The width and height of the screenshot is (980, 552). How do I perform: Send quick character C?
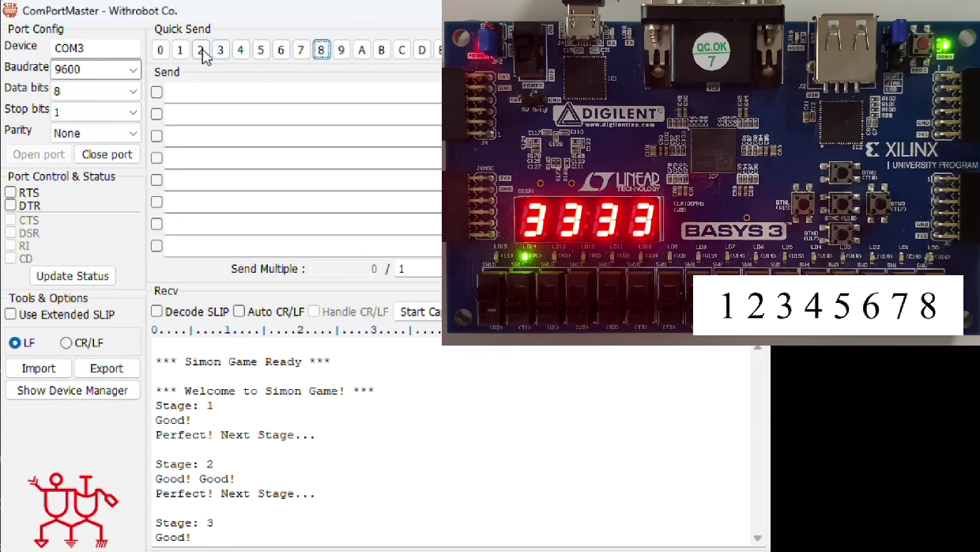(x=401, y=50)
